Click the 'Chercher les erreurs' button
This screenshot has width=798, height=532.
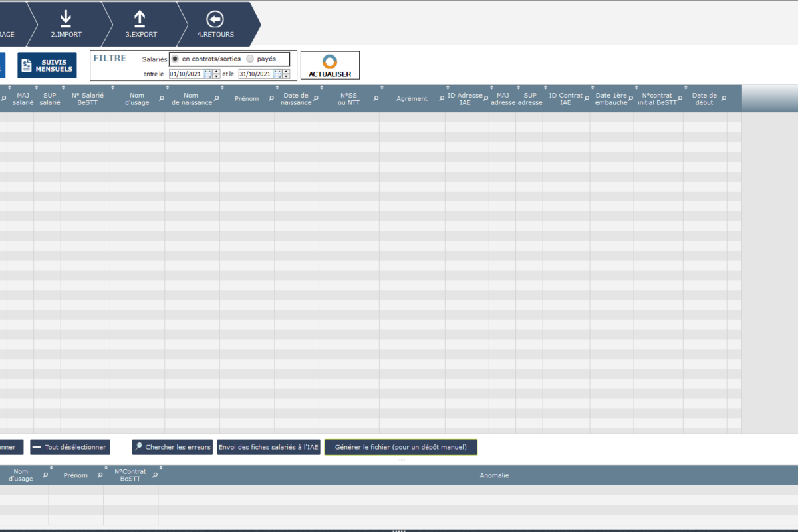pos(172,447)
